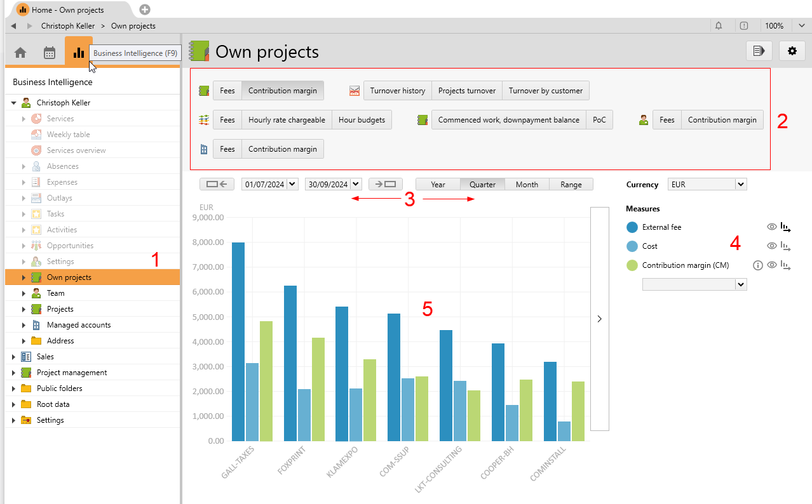This screenshot has width=812, height=504.
Task: Click the Turnover history button
Action: 397,91
